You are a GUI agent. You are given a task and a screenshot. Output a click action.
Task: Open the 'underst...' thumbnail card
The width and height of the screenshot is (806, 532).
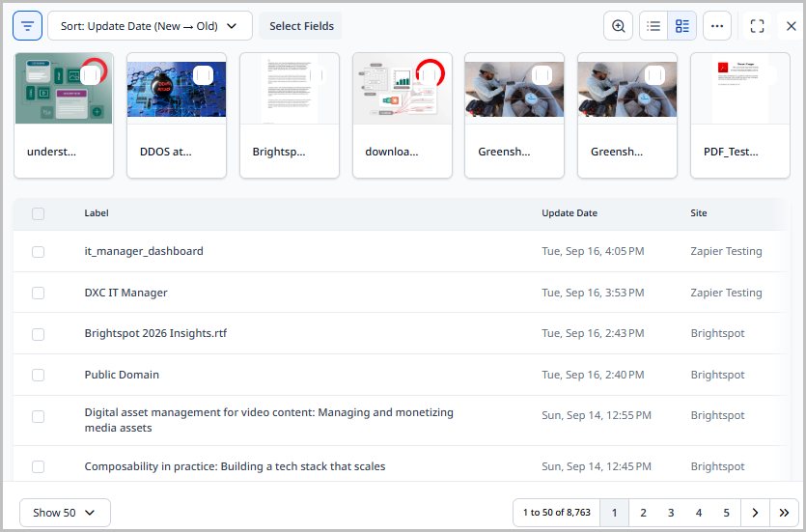click(64, 116)
